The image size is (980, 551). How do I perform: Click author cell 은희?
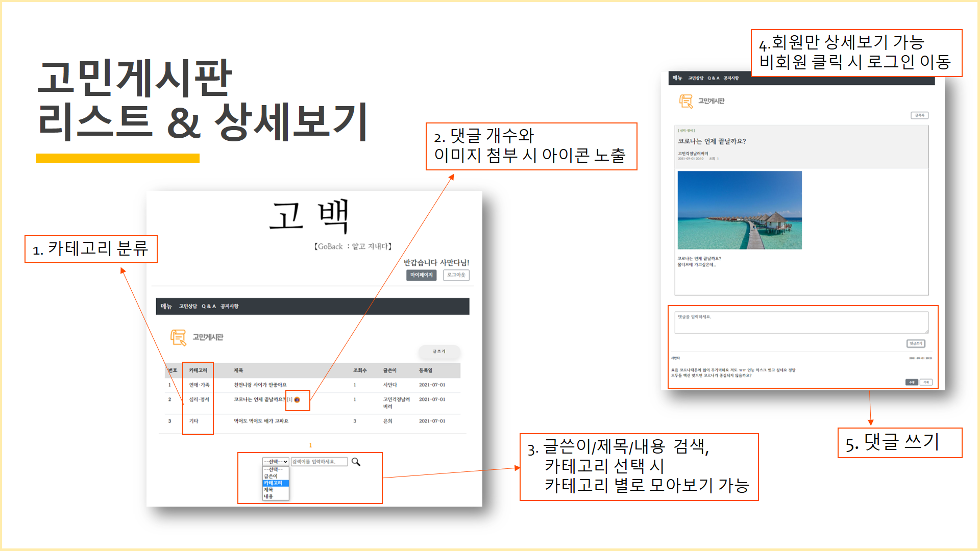(x=388, y=421)
